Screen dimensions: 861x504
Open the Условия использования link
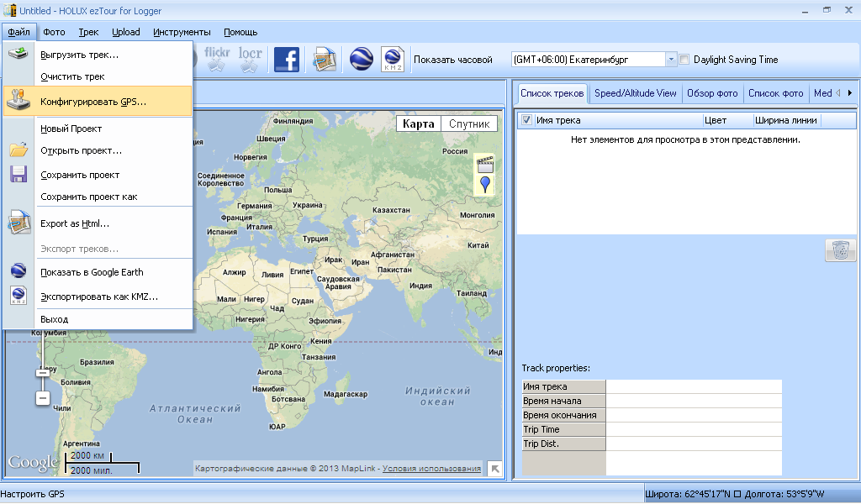click(x=431, y=469)
